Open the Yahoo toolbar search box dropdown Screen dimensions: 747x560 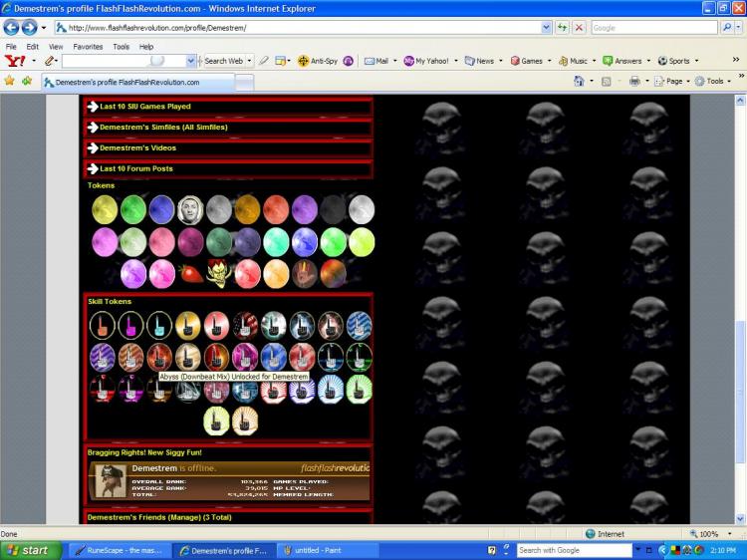pyautogui.click(x=190, y=61)
